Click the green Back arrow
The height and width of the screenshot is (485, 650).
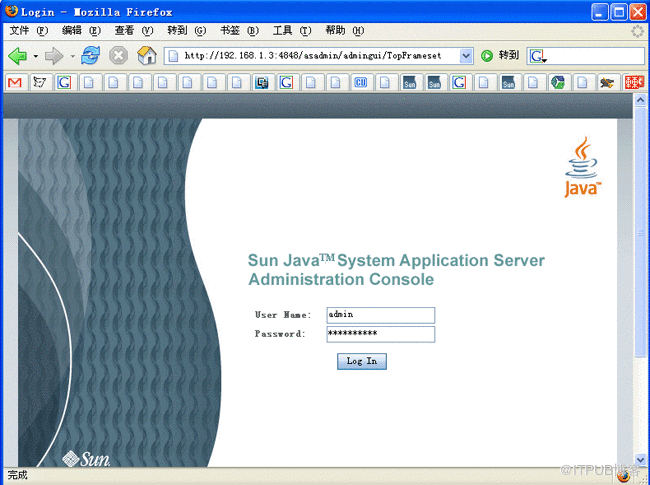(x=17, y=56)
